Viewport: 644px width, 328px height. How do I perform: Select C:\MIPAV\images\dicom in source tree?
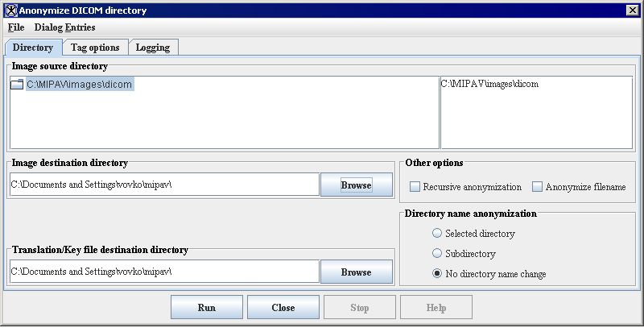[x=79, y=85]
